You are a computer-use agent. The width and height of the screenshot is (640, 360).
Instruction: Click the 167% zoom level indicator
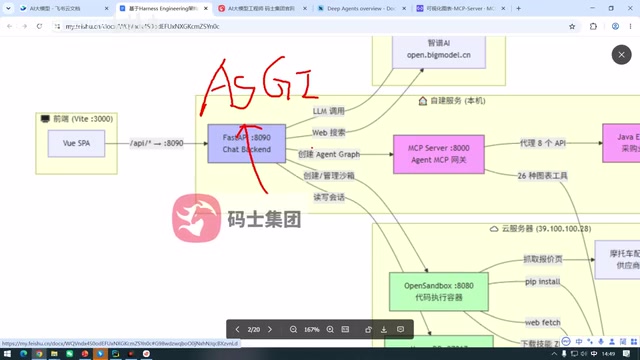click(311, 329)
